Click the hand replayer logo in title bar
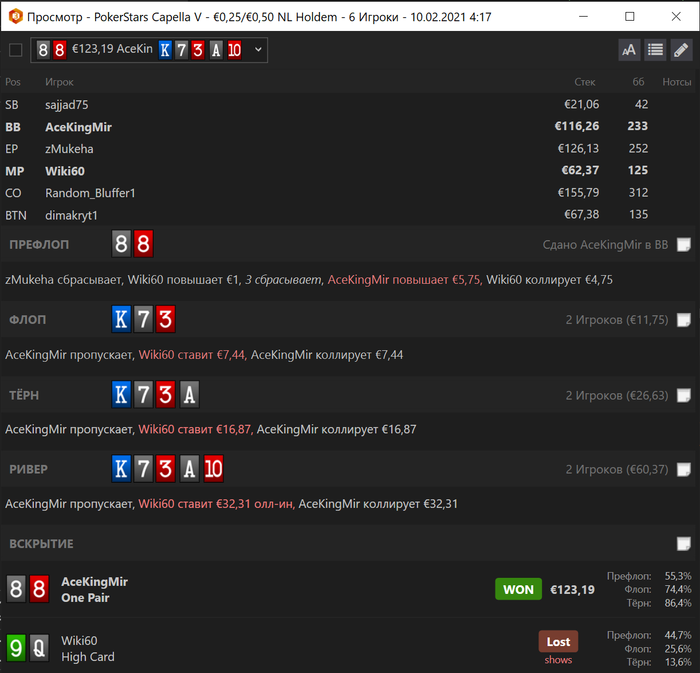Viewport: 700px width, 673px height. 16,17
